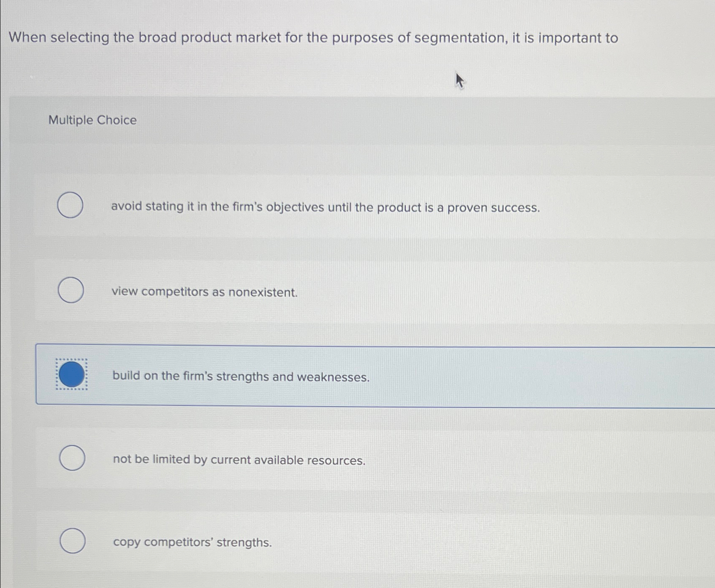Click the question text about broad product market
This screenshot has width=715, height=588.
coord(314,38)
